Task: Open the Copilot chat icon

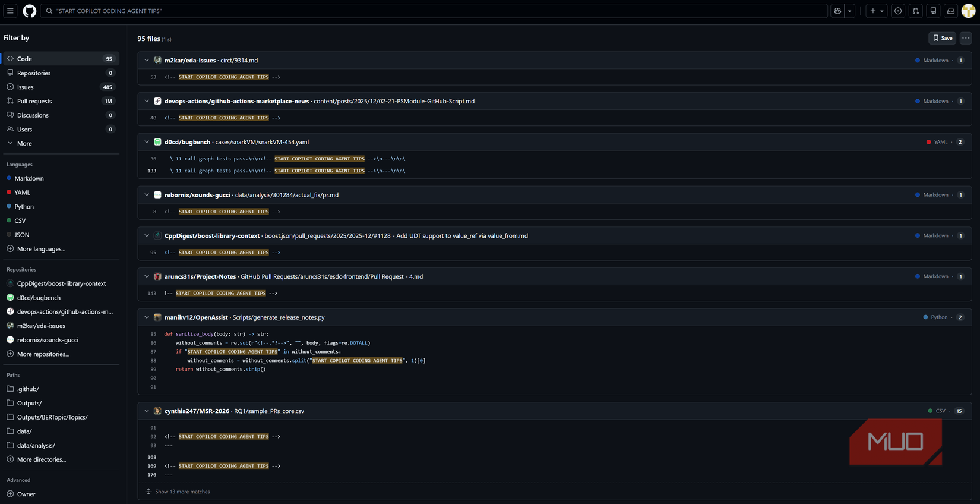Action: coord(837,11)
